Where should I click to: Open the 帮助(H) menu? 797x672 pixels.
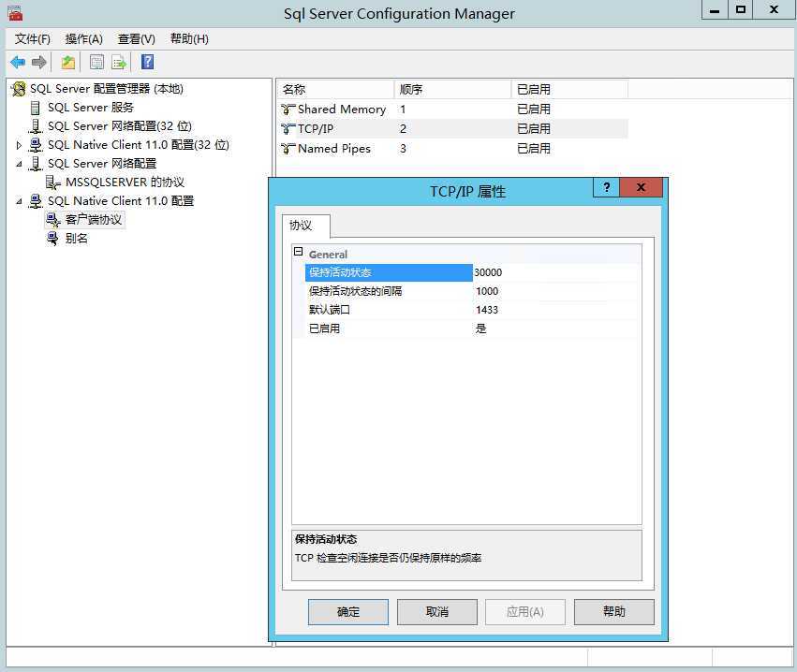pyautogui.click(x=189, y=39)
